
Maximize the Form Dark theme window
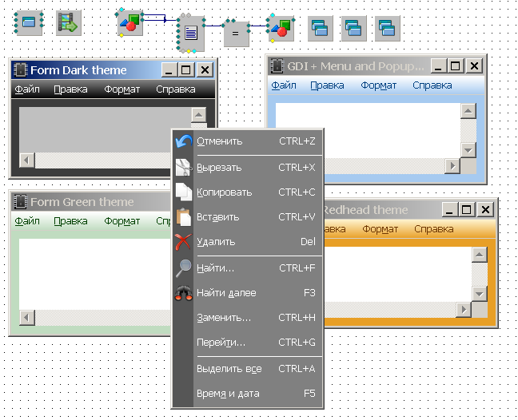(186, 70)
